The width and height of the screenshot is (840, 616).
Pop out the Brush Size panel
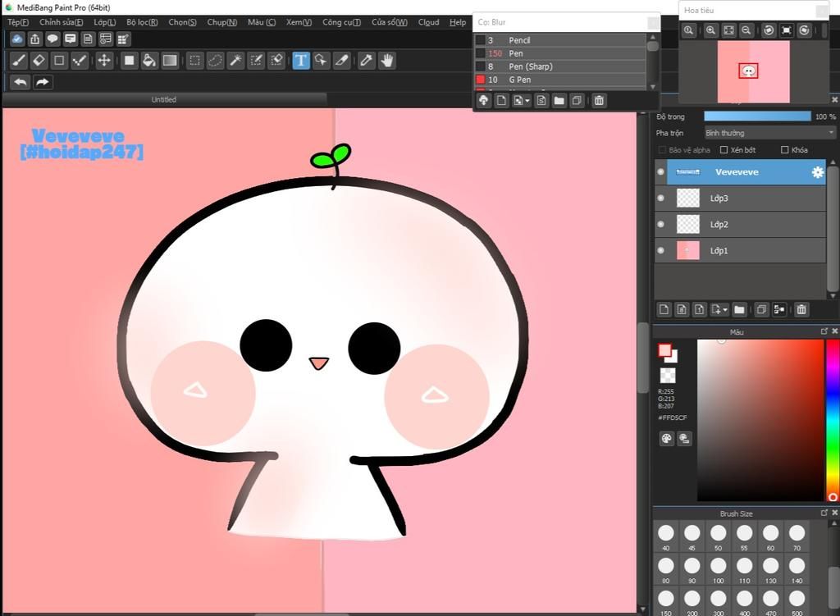[824, 513]
